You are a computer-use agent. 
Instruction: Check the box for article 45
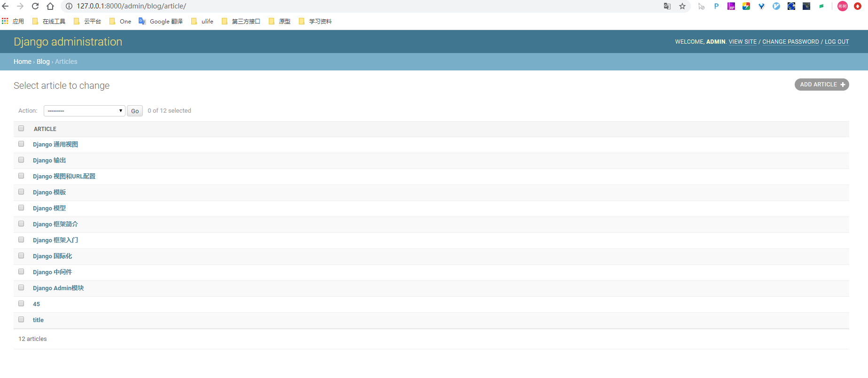pyautogui.click(x=21, y=303)
